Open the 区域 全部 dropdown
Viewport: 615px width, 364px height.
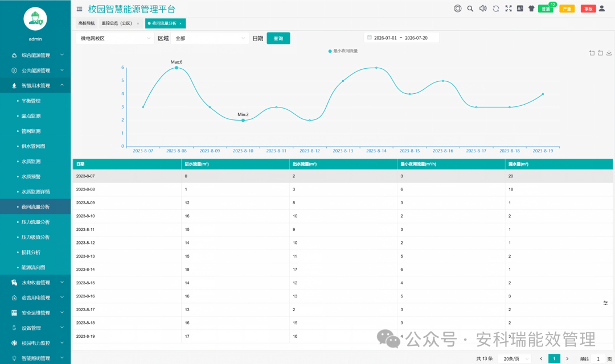tap(210, 38)
